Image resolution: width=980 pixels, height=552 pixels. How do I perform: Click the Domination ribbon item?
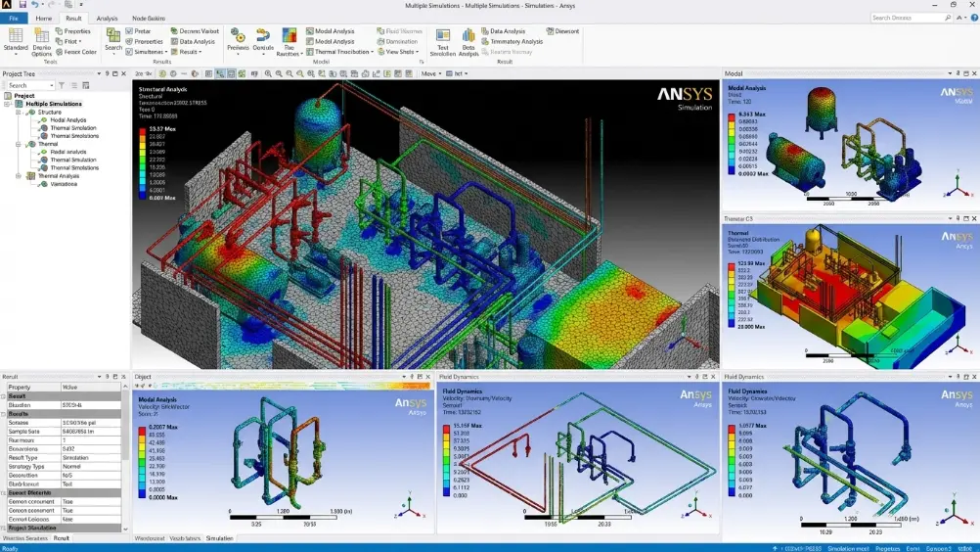coord(397,41)
